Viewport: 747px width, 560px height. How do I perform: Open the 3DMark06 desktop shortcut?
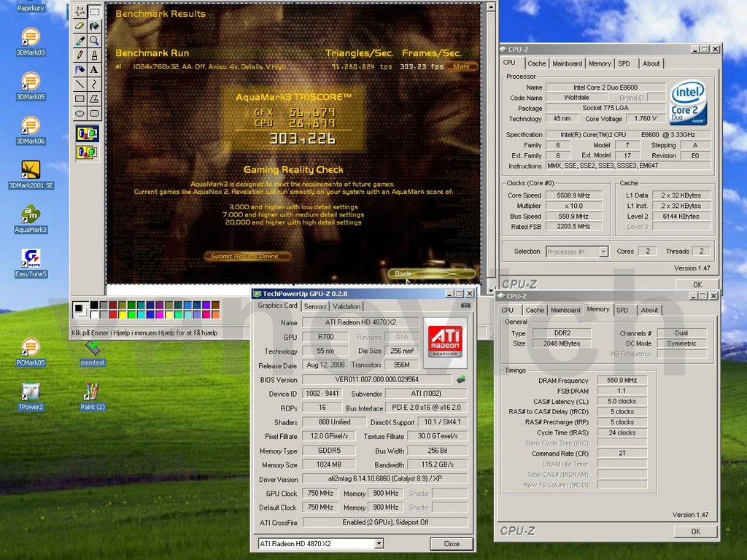(31, 131)
